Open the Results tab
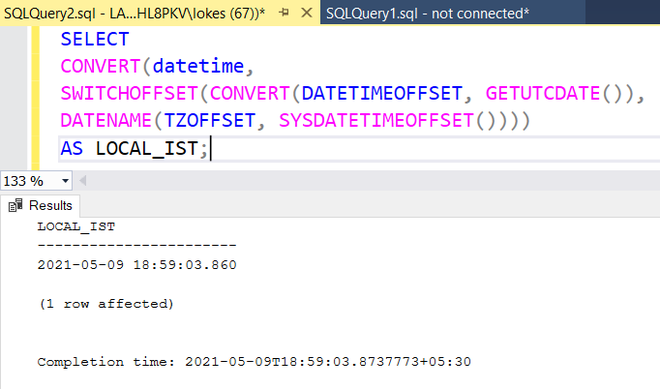This screenshot has height=389, width=660. click(x=40, y=205)
